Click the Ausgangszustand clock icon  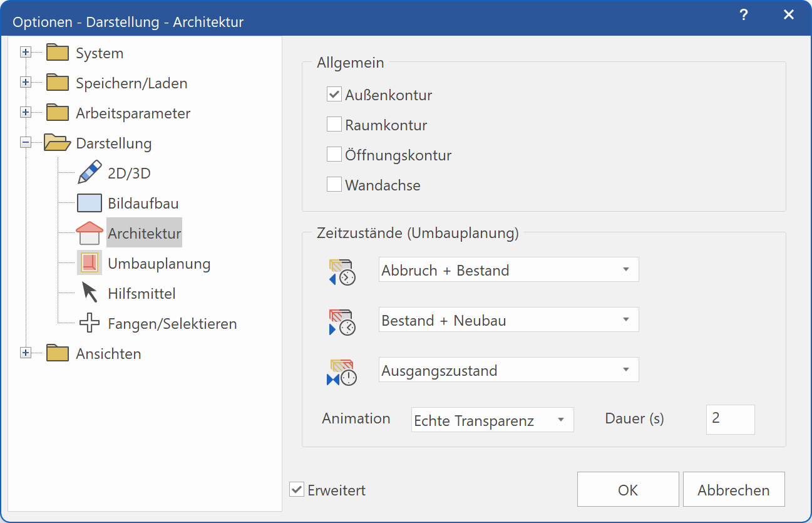point(341,371)
